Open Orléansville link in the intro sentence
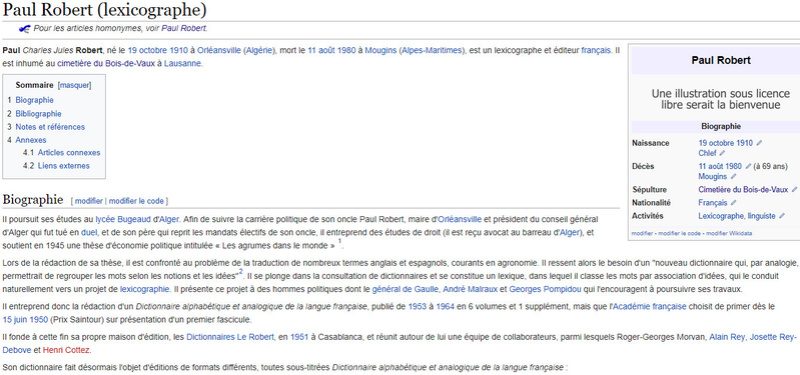 pos(219,51)
